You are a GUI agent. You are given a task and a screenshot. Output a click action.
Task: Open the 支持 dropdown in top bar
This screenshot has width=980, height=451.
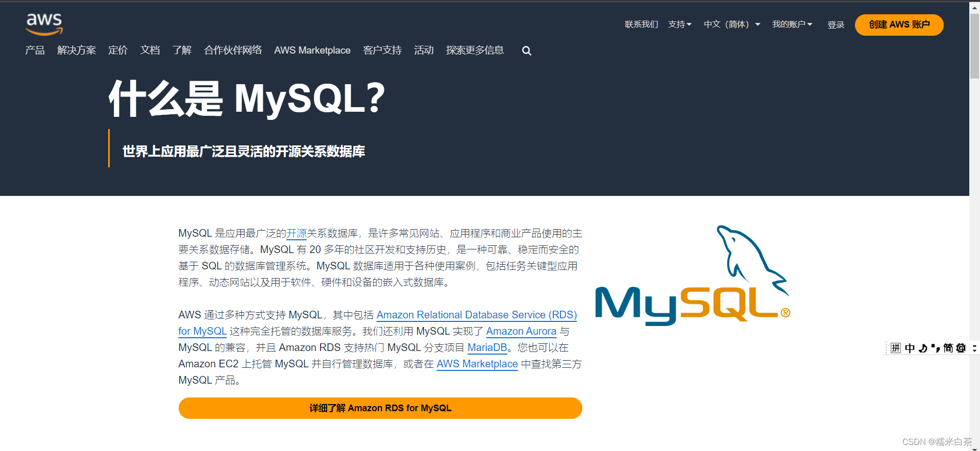coord(680,24)
